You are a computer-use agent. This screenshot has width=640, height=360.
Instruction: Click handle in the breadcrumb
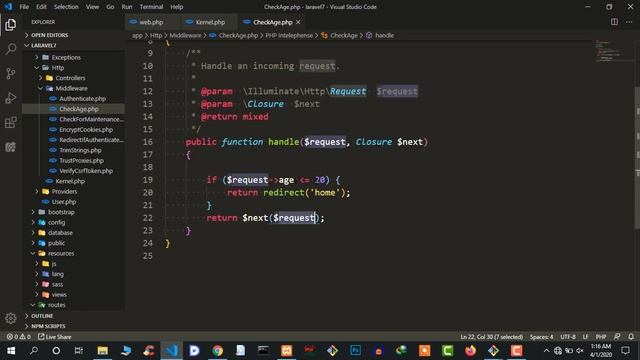point(384,36)
